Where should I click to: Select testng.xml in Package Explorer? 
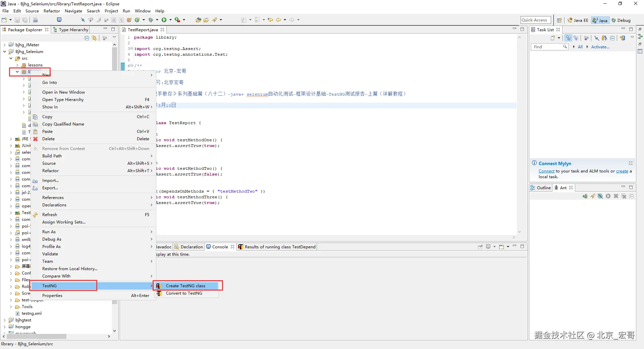point(32,313)
